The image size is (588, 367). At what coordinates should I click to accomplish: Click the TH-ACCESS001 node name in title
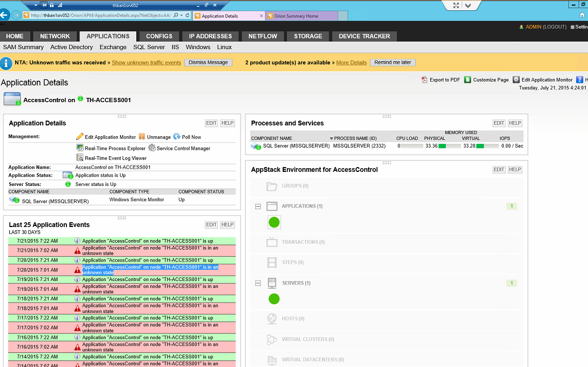[109, 100]
